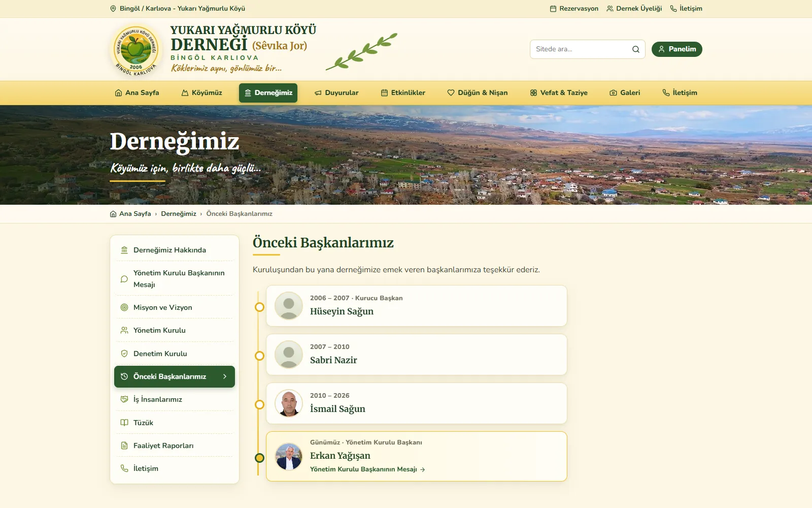The height and width of the screenshot is (508, 812).
Task: Click the target icon beside Misyon ve Vizyon
Action: click(124, 307)
